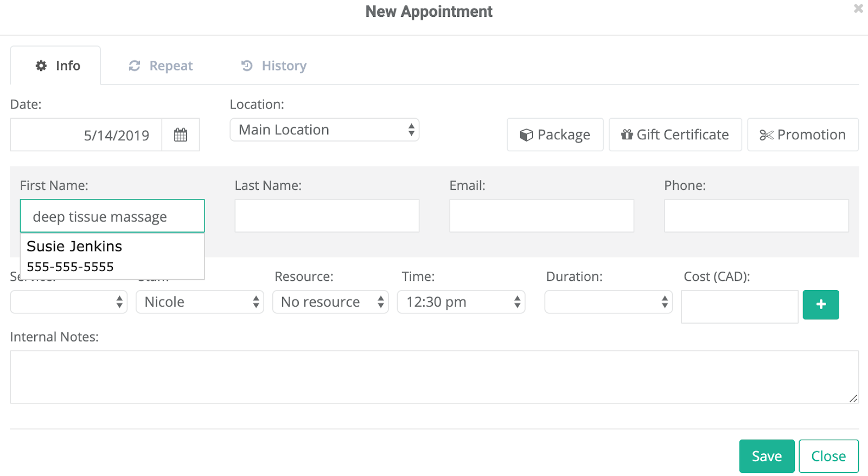Click the Last Name input field
868x476 pixels.
coord(327,216)
